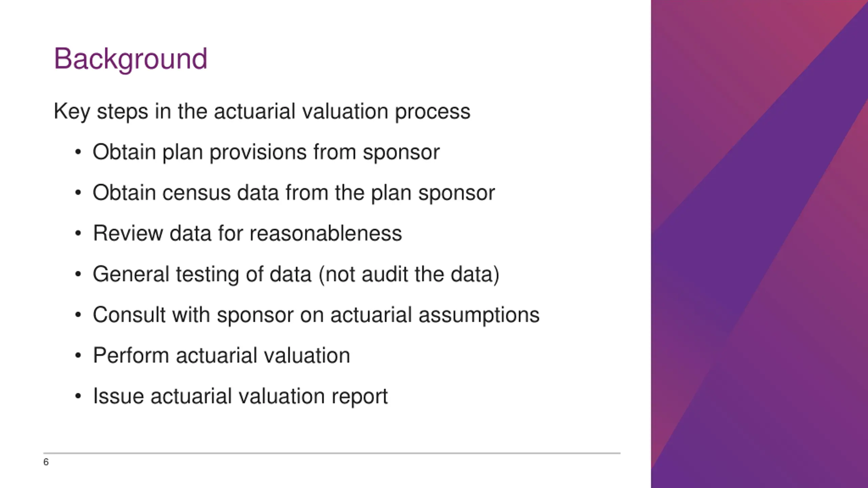The width and height of the screenshot is (868, 488).
Task: Click the "Issue actuarial valuation report" text
Action: coord(240,396)
